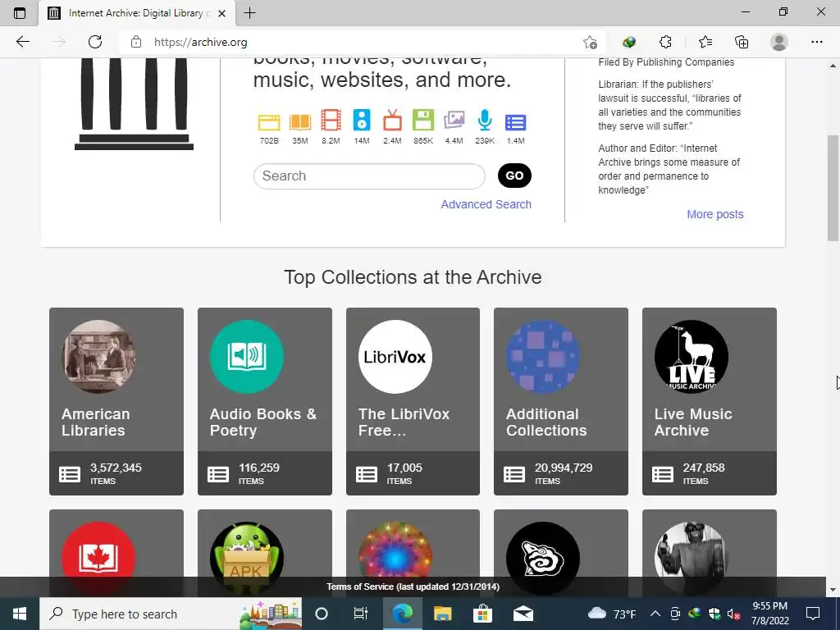Open the audio speaker icon (14M)

362,120
